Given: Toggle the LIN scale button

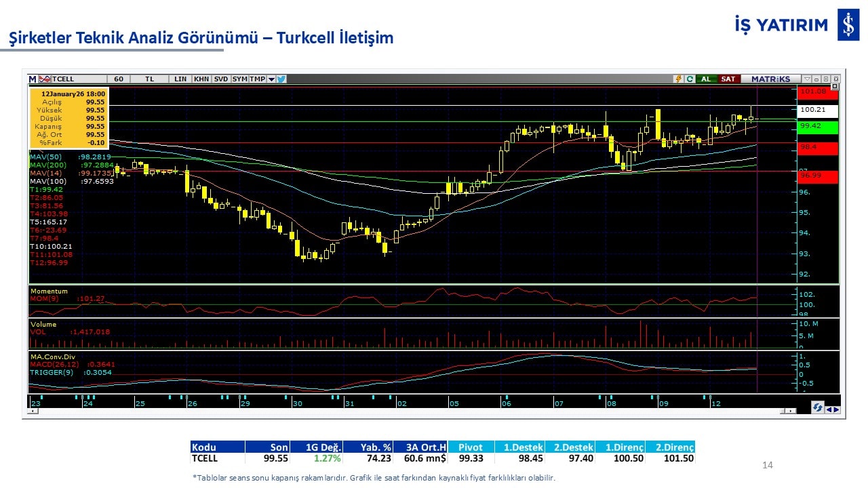Looking at the screenshot, I should pos(180,79).
